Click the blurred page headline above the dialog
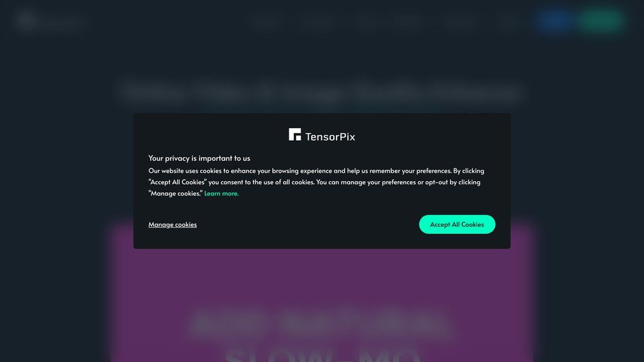This screenshot has width=644, height=362. pyautogui.click(x=322, y=91)
